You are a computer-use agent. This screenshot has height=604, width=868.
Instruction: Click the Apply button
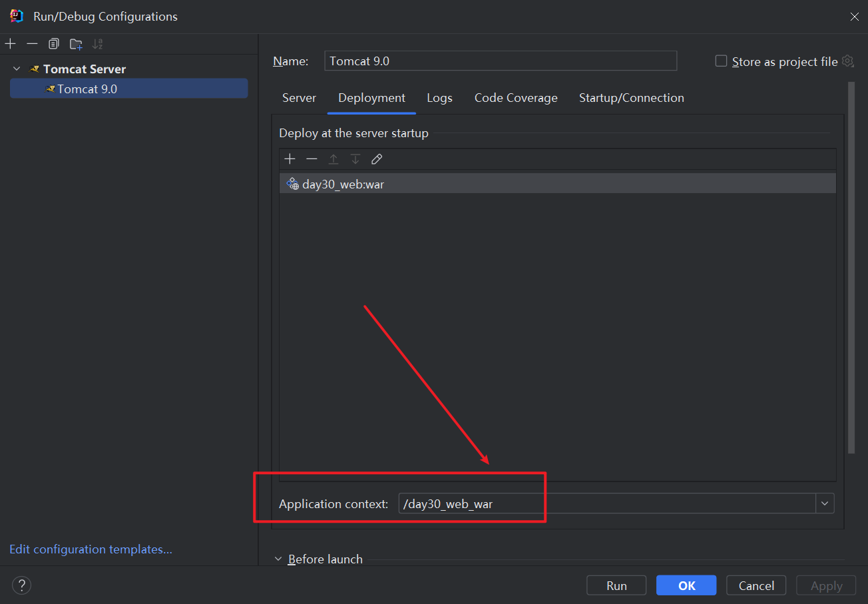tap(827, 586)
